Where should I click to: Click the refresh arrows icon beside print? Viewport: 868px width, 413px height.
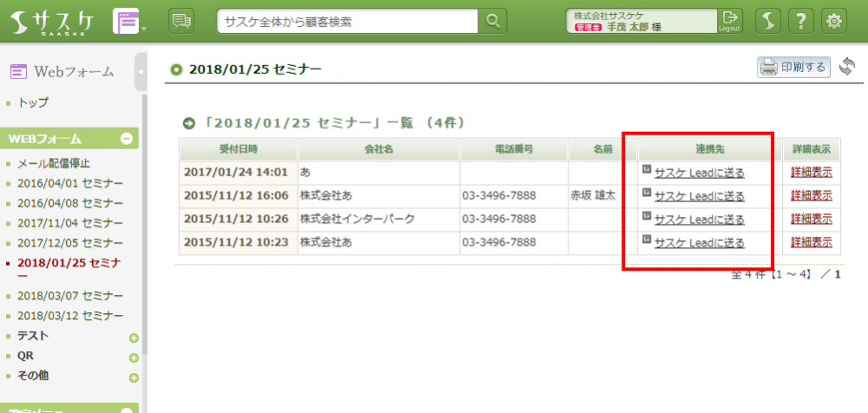tap(847, 67)
